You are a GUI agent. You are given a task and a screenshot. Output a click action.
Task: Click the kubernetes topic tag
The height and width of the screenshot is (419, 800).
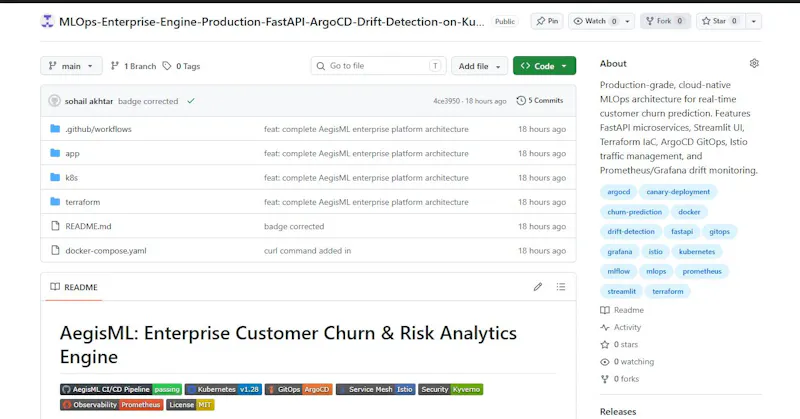click(696, 252)
